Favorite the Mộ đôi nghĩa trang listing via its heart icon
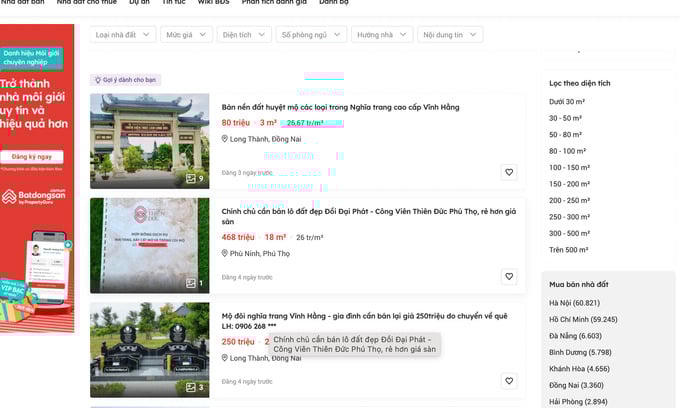This screenshot has width=680, height=408. (x=509, y=381)
